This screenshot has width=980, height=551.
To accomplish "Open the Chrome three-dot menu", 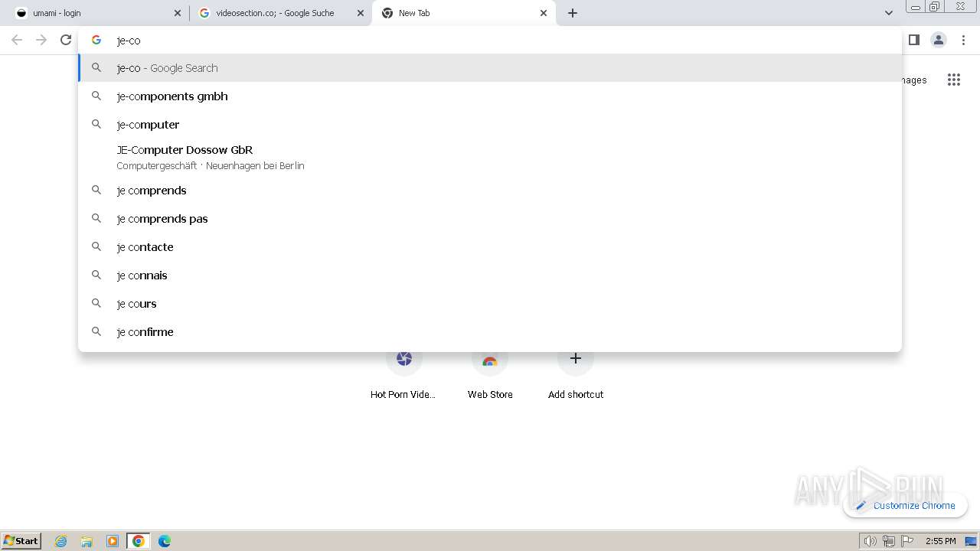I will 963,40.
